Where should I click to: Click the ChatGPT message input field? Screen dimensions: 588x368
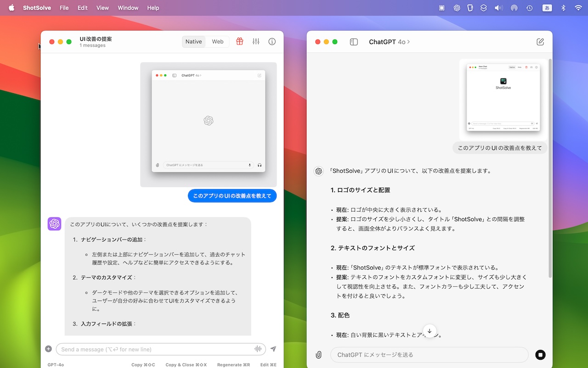(429, 355)
